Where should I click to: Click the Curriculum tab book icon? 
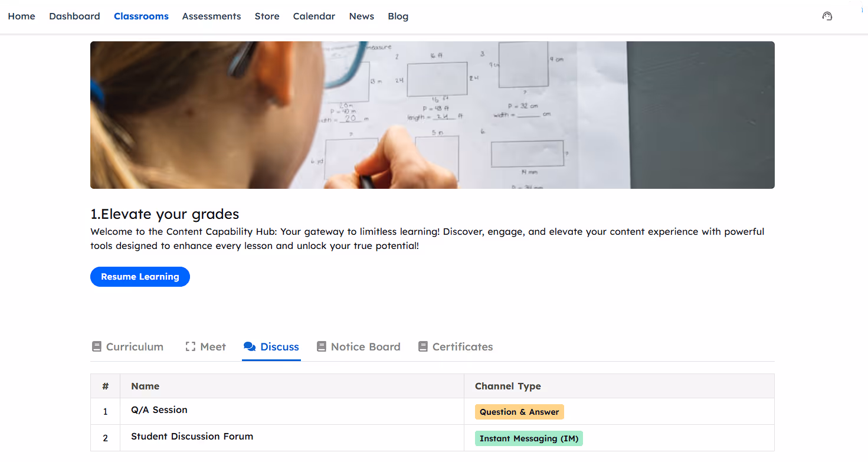(97, 346)
